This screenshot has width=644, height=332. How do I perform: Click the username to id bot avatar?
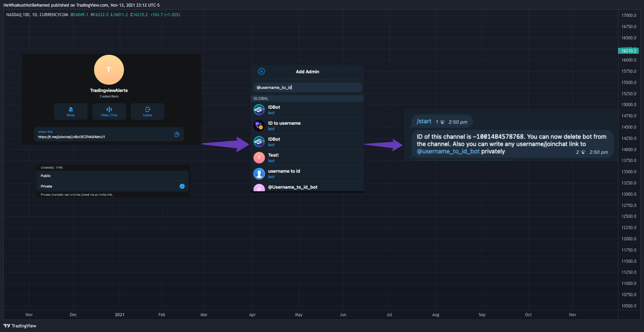pyautogui.click(x=259, y=174)
